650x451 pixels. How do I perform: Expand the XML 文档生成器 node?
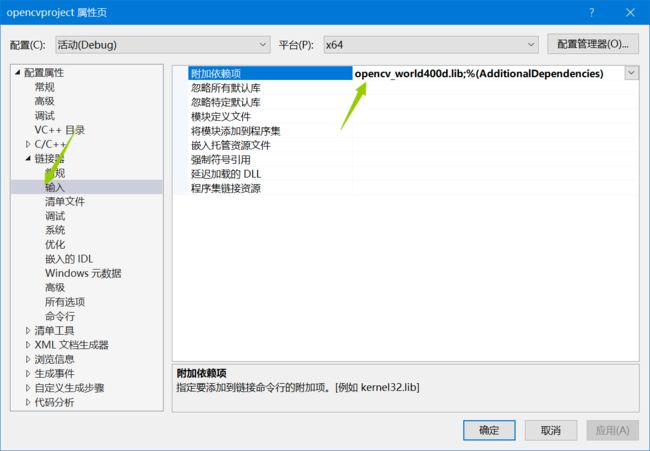28,345
